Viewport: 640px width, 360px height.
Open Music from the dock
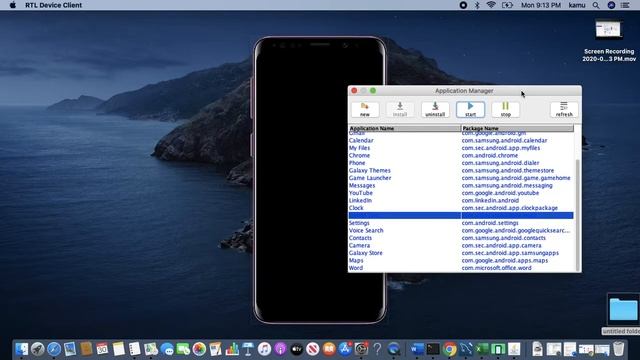(264, 349)
